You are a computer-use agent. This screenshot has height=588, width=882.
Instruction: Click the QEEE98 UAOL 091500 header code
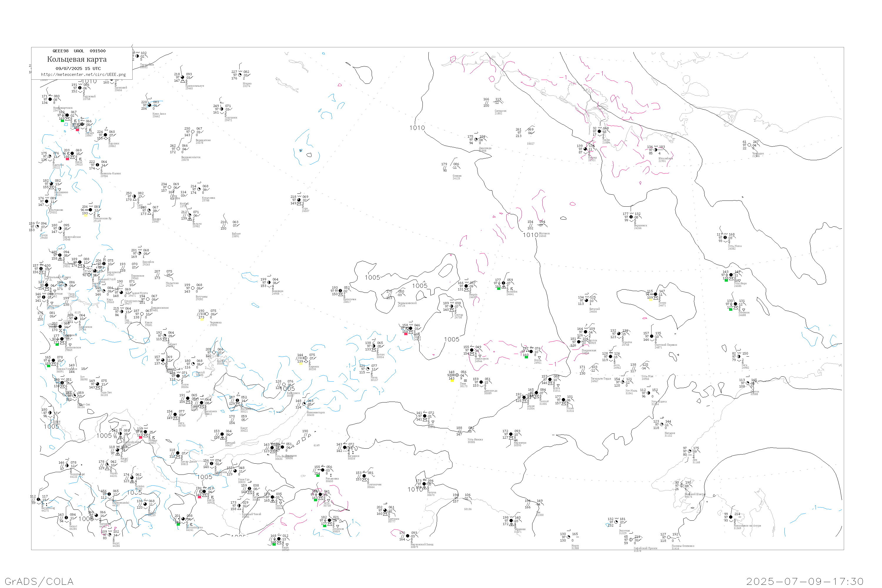79,51
